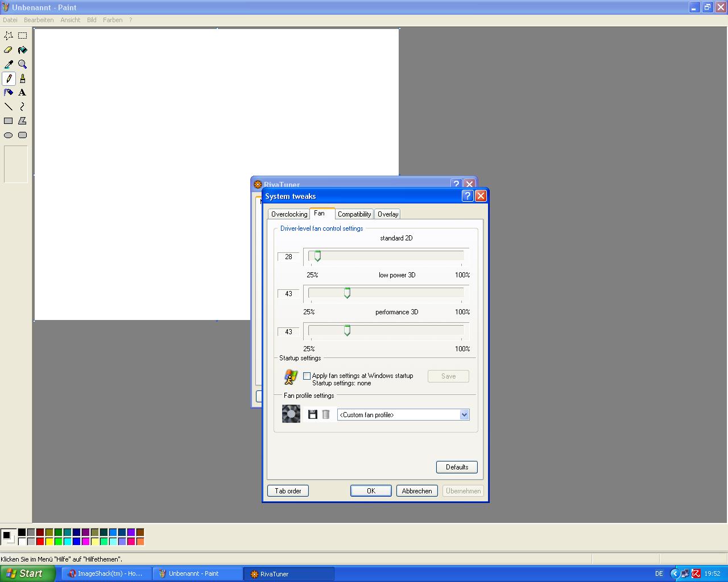The width and height of the screenshot is (728, 582).
Task: Click the help question mark in System tweaks
Action: click(468, 196)
